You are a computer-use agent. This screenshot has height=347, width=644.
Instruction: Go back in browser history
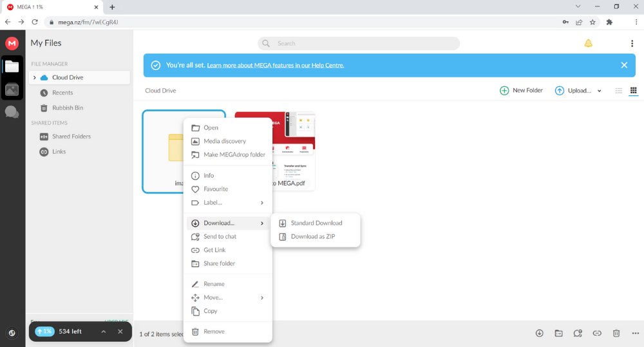8,22
